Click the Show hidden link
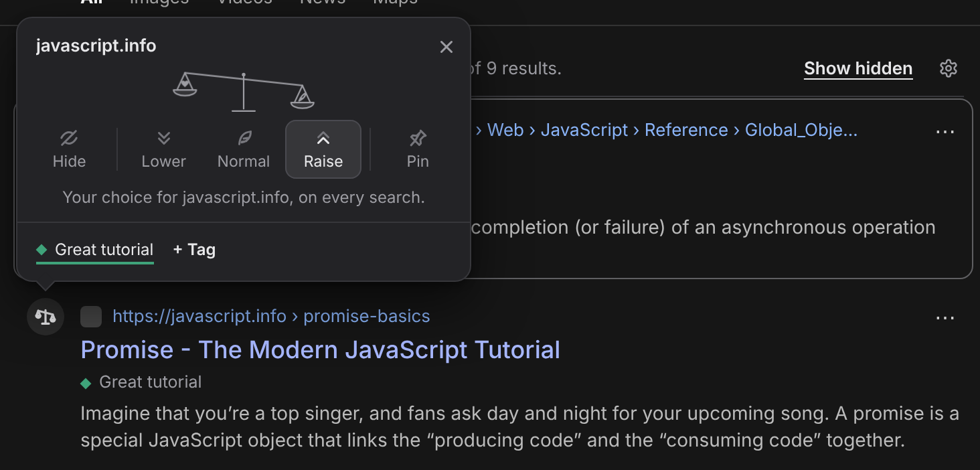This screenshot has height=470, width=980. [858, 68]
